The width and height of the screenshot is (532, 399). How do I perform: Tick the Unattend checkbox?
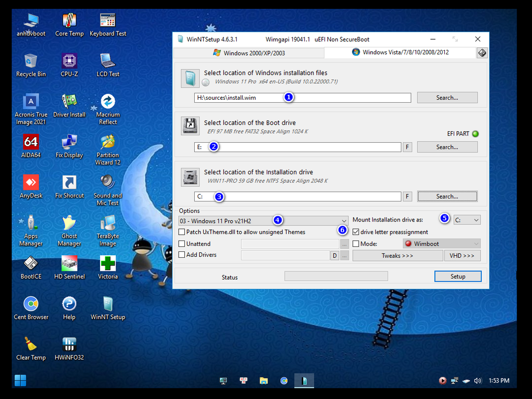[x=181, y=244]
